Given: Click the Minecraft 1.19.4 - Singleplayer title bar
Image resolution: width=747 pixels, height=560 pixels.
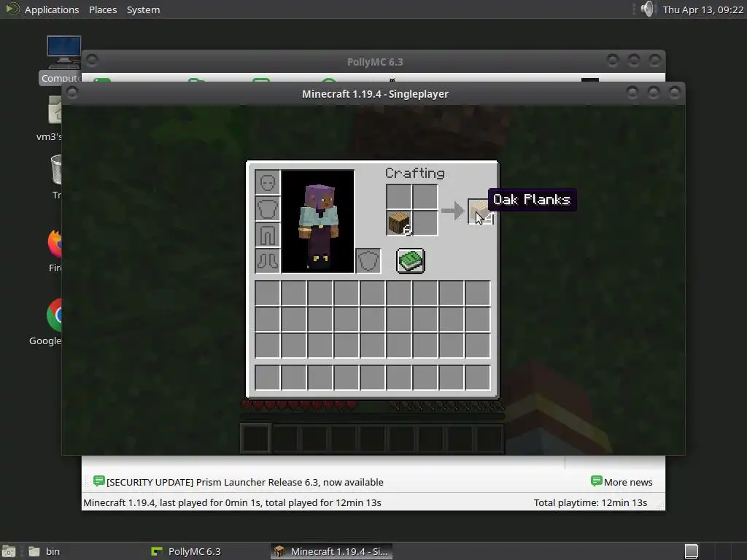Looking at the screenshot, I should [374, 94].
